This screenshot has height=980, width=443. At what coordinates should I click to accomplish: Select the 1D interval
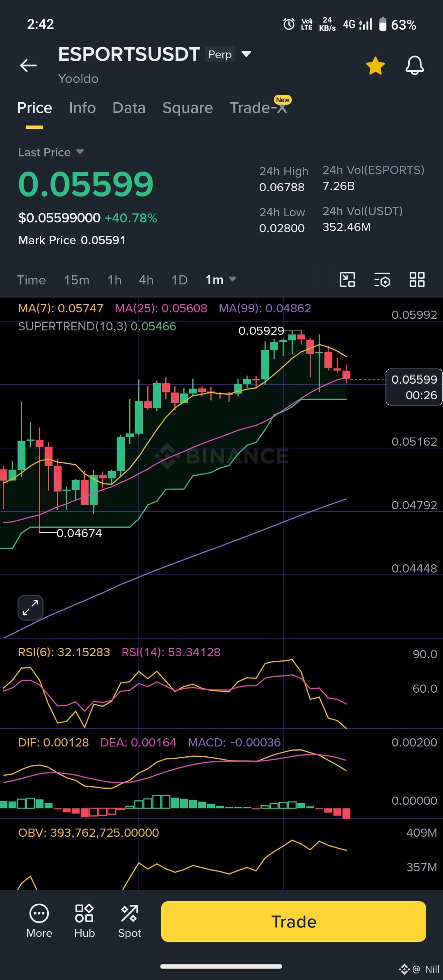[179, 280]
